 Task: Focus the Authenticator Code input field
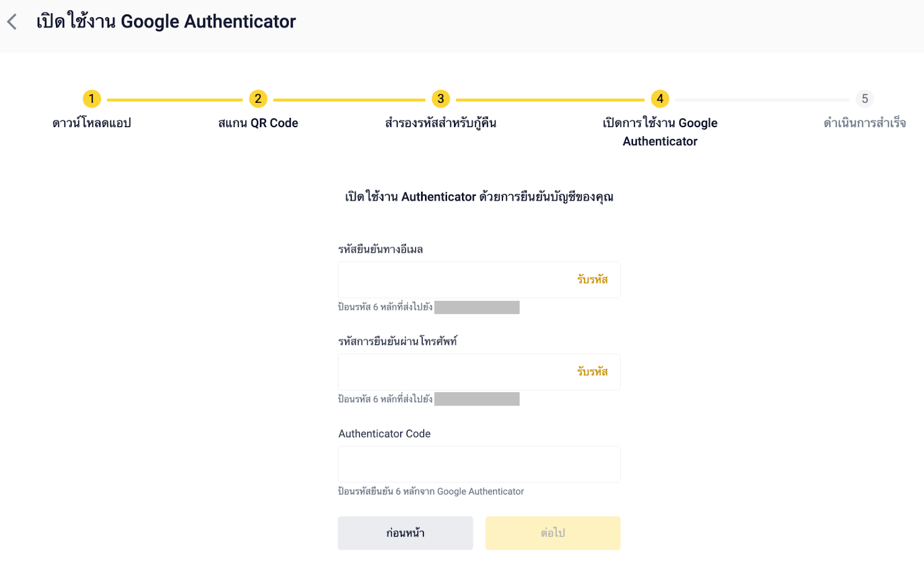coord(479,464)
